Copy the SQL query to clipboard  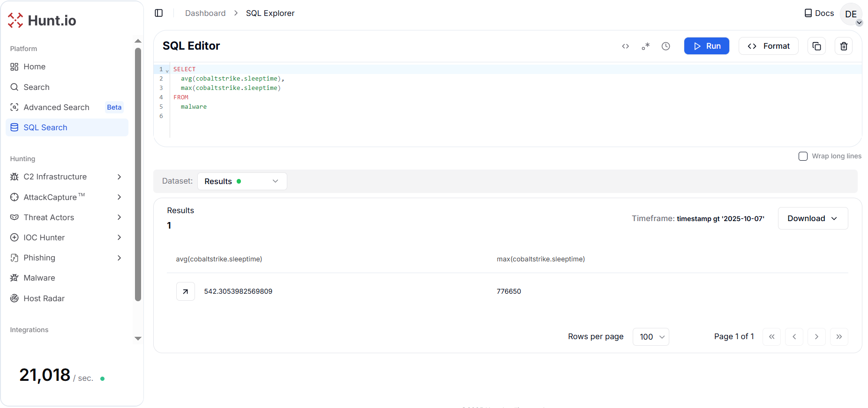[816, 46]
